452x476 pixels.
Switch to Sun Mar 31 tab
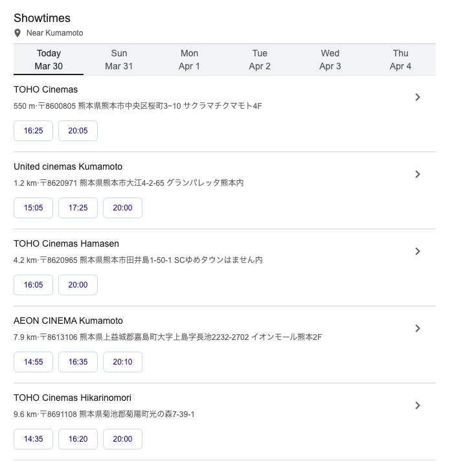coord(119,60)
